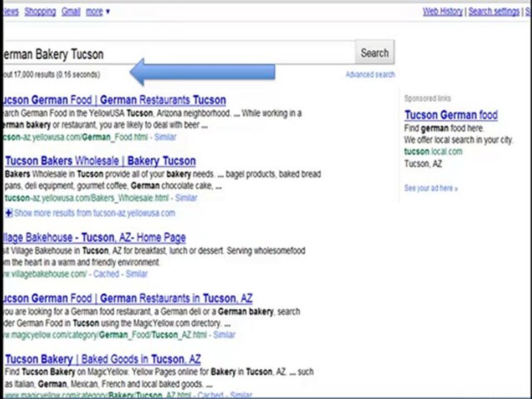
Task: Click the 'Sponsored links' label
Action: pos(427,99)
